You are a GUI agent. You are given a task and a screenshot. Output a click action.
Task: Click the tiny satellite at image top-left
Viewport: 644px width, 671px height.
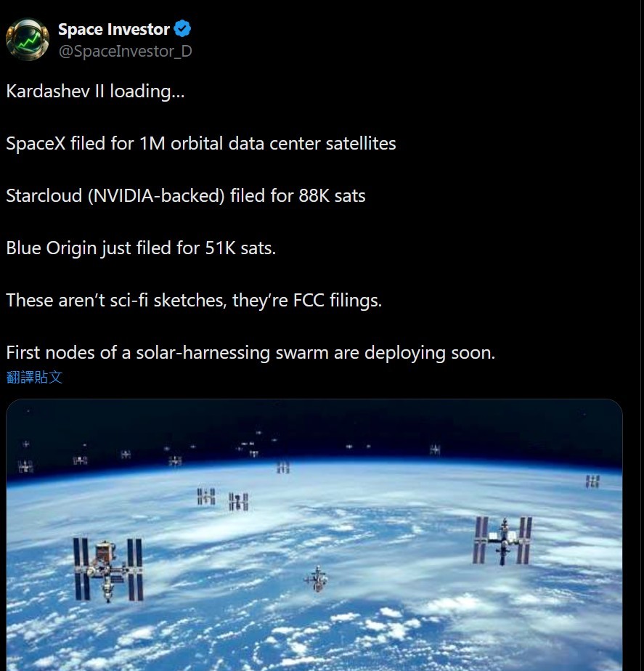25,444
